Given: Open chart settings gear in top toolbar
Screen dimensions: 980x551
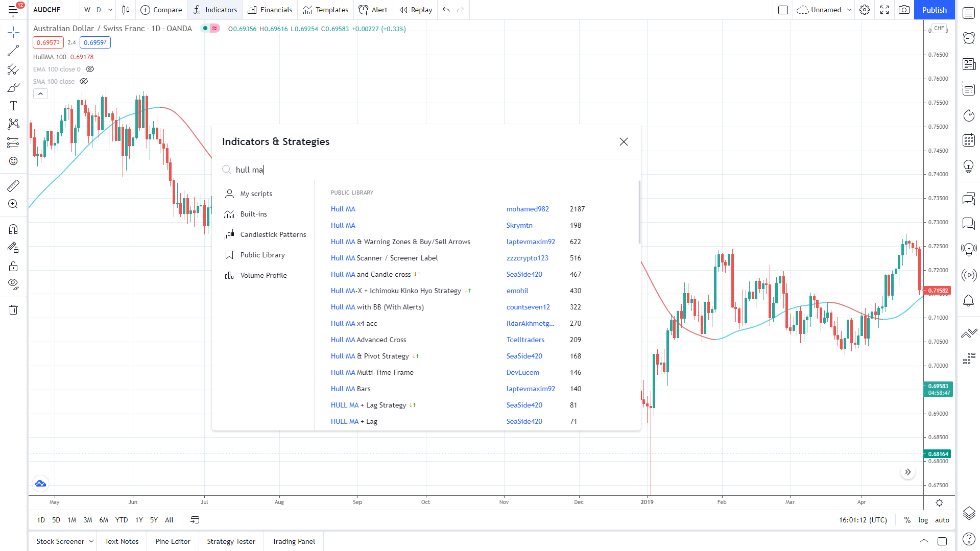Looking at the screenshot, I should pyautogui.click(x=865, y=10).
